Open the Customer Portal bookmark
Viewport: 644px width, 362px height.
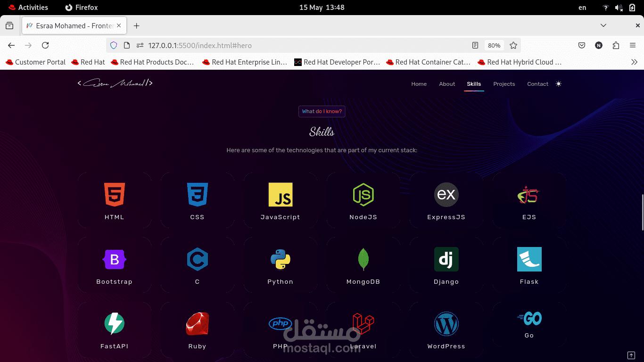[x=35, y=62]
